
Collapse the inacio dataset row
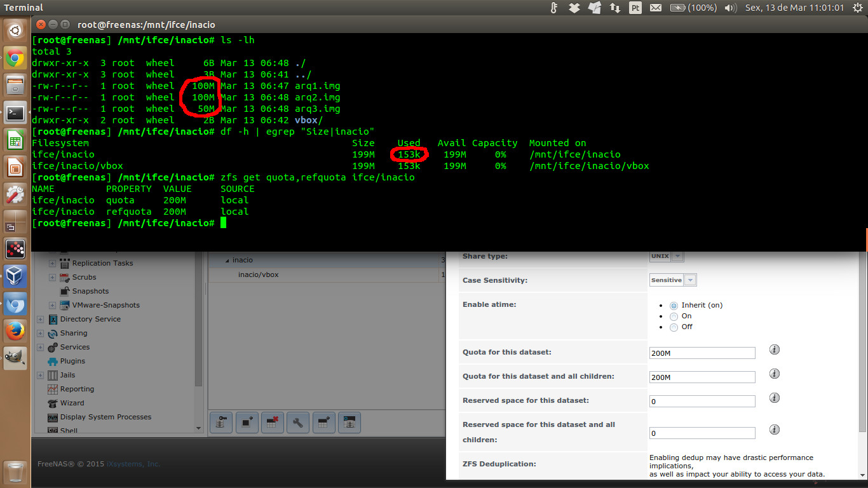tap(227, 261)
